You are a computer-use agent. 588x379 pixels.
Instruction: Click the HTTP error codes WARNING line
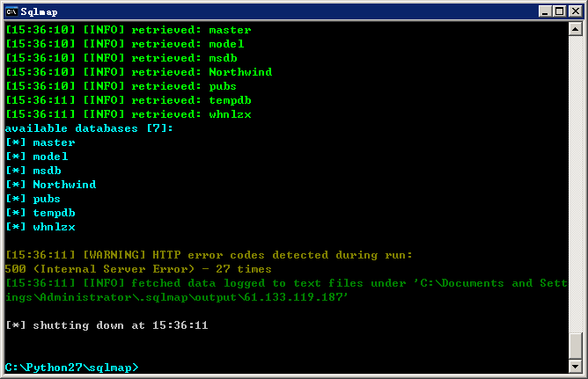coord(209,255)
